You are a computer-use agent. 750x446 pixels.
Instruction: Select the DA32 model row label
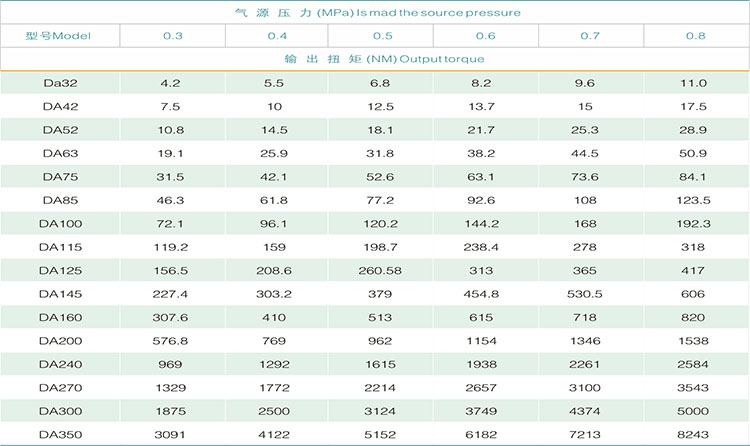tap(61, 83)
